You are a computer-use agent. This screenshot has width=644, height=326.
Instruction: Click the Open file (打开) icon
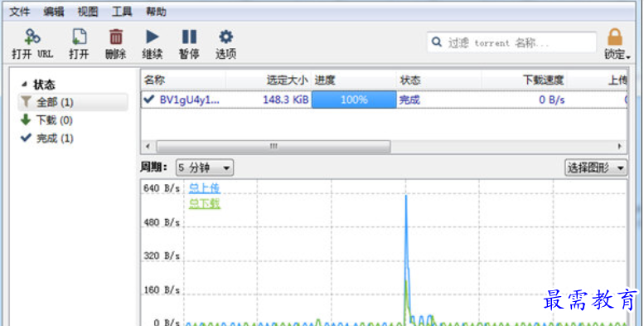pyautogui.click(x=79, y=36)
